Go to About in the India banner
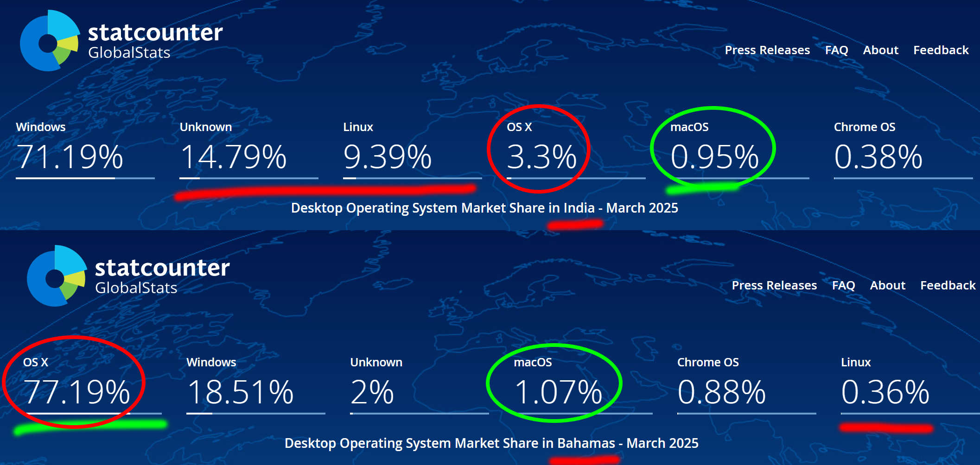The width and height of the screenshot is (980, 465). click(880, 50)
